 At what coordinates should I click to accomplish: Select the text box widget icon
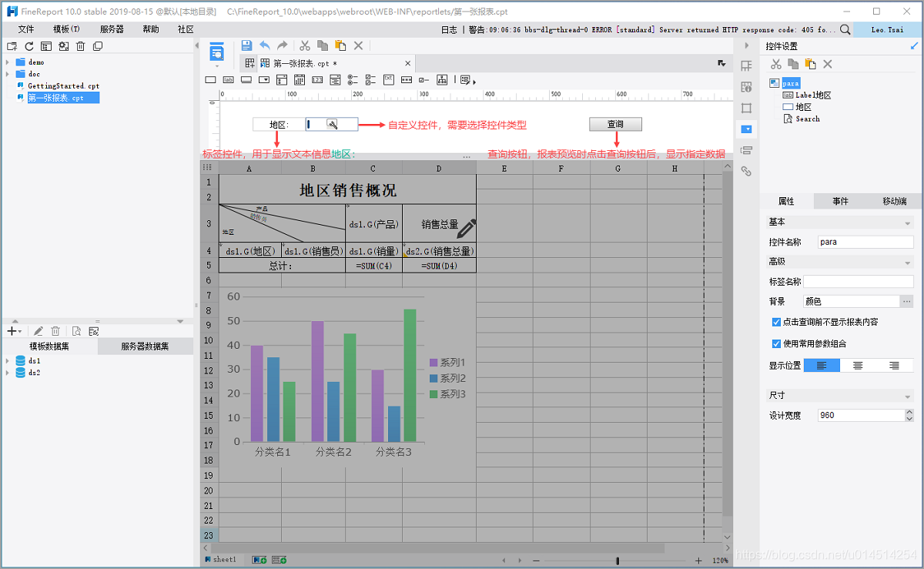tap(210, 79)
